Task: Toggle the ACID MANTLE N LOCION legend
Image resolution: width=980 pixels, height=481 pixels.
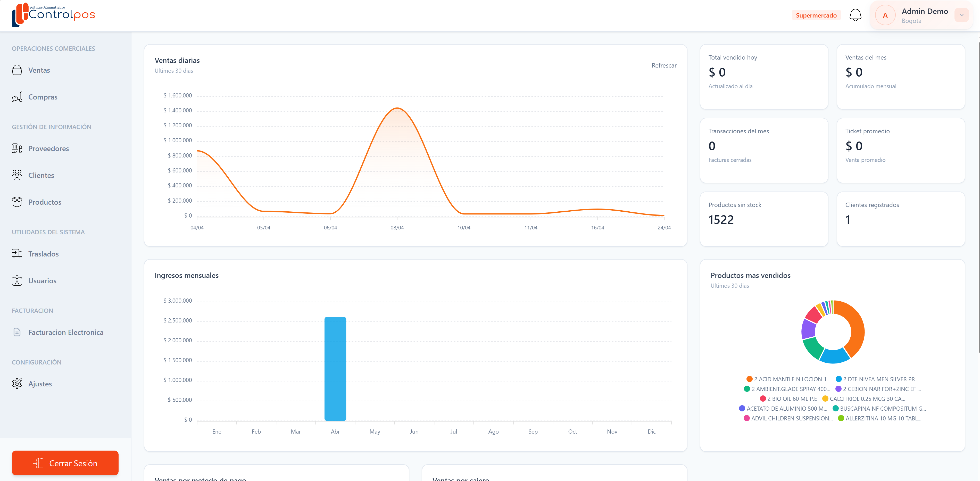Action: point(788,379)
